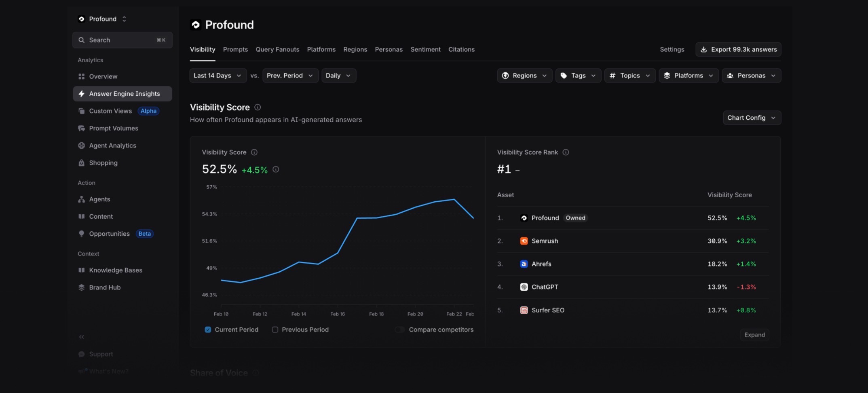Click the Profound row logo icon
This screenshot has width=868, height=393.
[x=524, y=218]
